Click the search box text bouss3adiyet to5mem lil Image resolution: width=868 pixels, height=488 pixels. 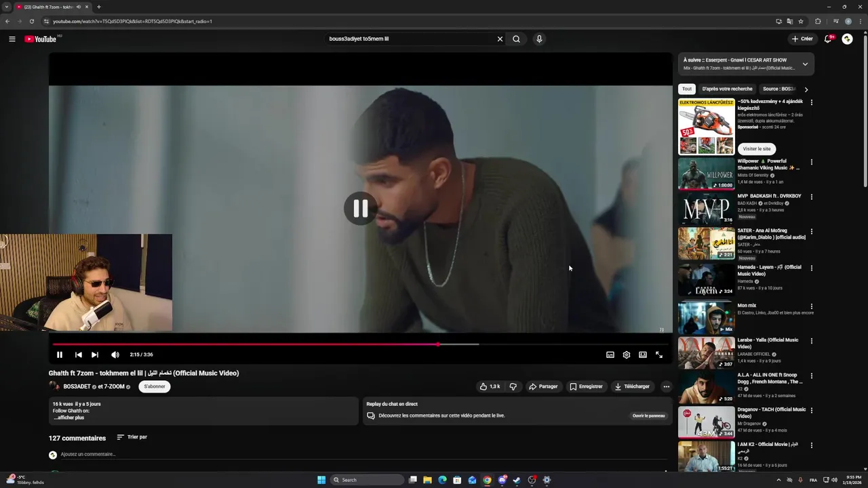359,39
